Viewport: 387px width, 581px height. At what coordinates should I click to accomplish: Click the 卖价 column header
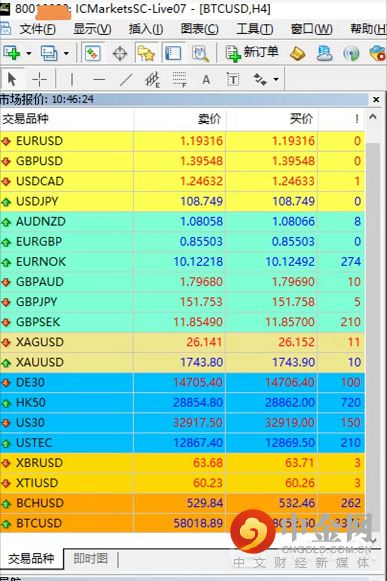[x=180, y=119]
